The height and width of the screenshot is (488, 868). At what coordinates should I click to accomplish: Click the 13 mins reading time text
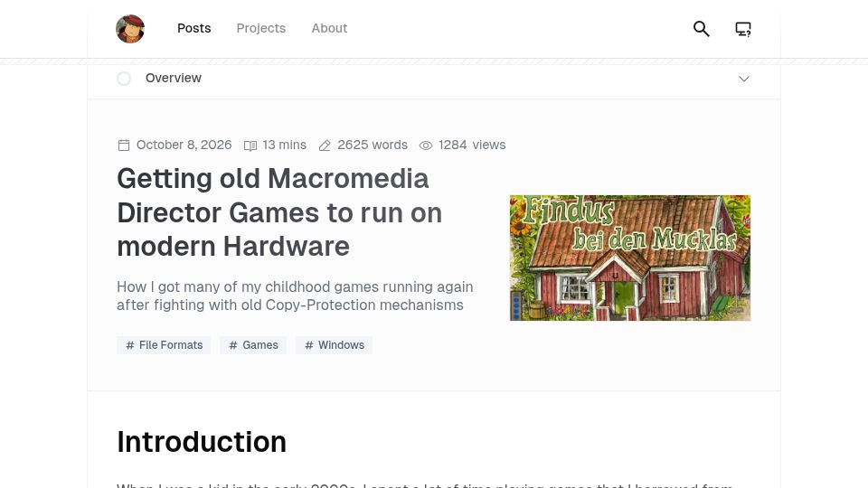(285, 145)
